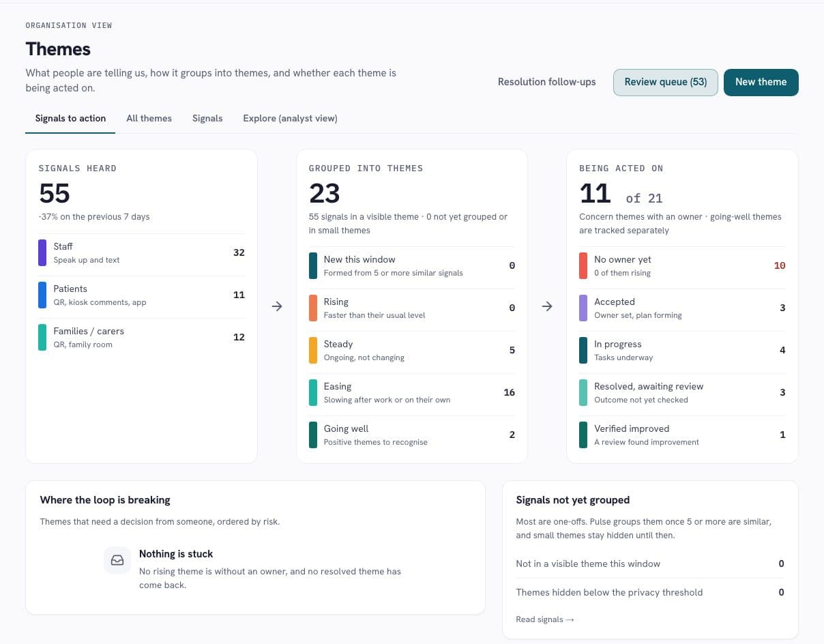This screenshot has width=824, height=644.
Task: Click the Themes page title
Action: tap(58, 49)
